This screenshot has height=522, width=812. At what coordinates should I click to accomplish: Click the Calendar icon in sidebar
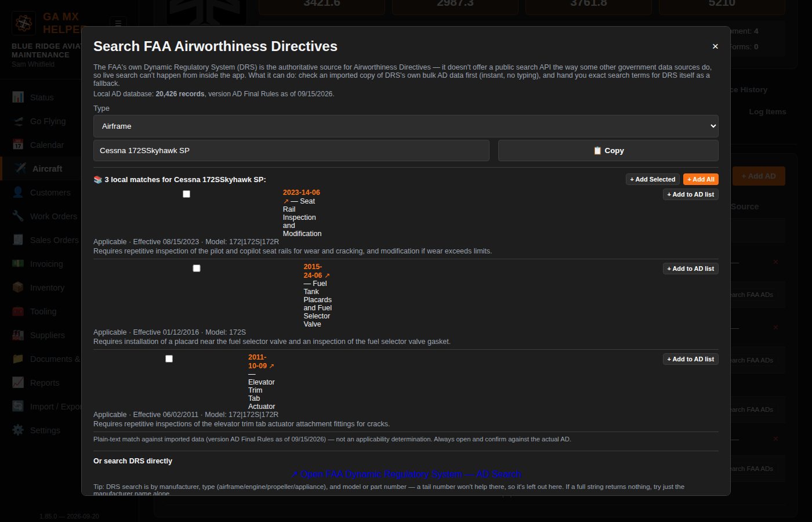[19, 145]
